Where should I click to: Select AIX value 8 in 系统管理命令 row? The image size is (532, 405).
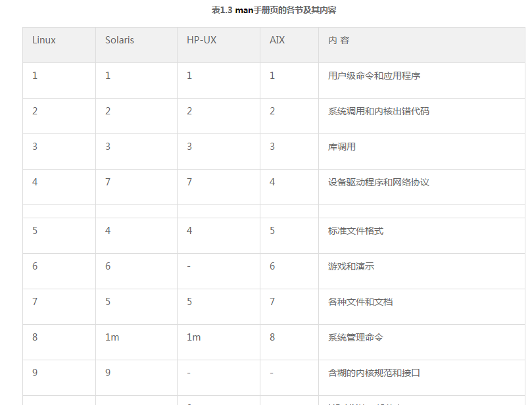point(272,337)
